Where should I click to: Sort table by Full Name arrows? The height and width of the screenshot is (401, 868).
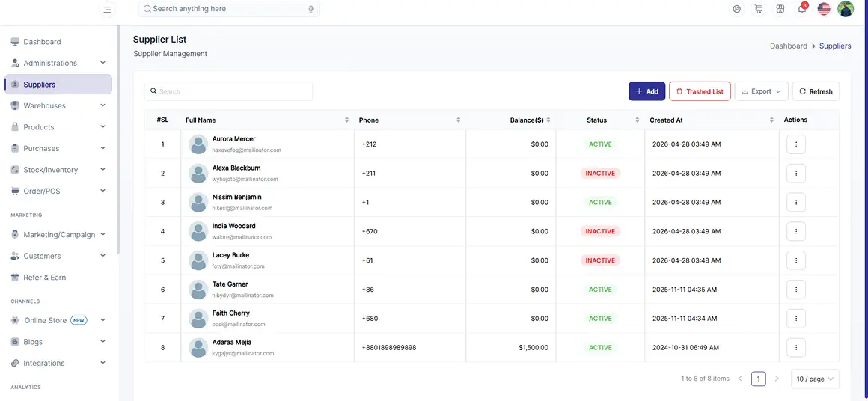(x=347, y=120)
